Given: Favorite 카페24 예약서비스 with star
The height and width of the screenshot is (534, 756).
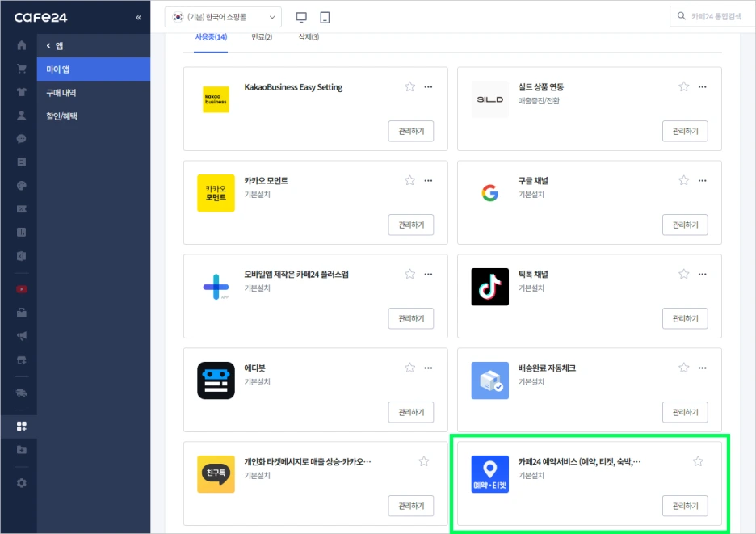Looking at the screenshot, I should [698, 461].
